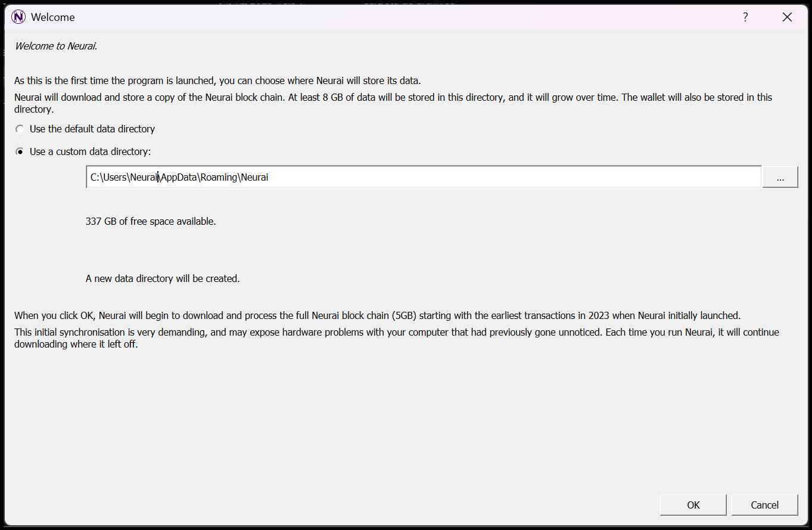Click the paragraph starting "When you click OK"
The width and height of the screenshot is (812, 530).
click(x=377, y=315)
